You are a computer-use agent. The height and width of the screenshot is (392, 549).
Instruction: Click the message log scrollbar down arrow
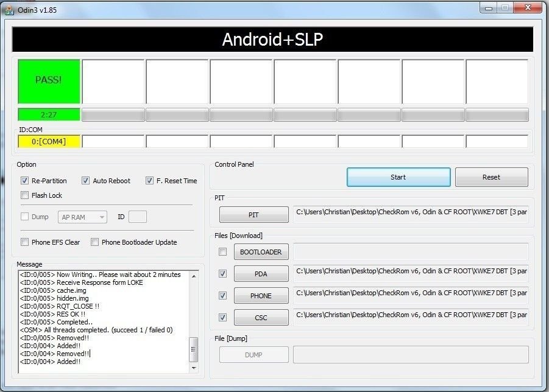pos(194,368)
